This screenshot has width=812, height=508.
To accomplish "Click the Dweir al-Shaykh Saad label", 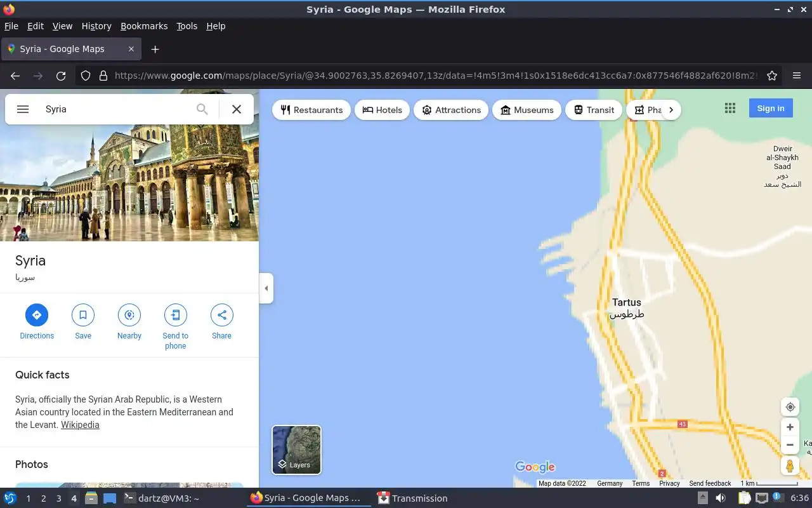I will point(782,167).
